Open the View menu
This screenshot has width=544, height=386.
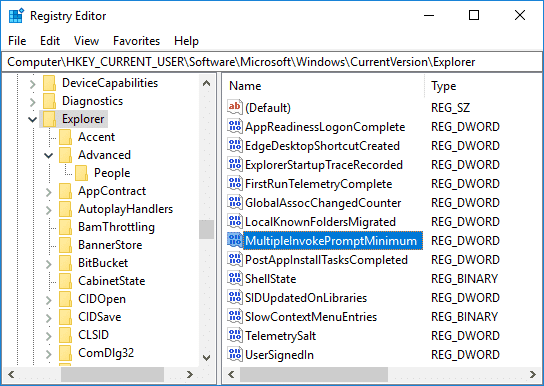pos(86,41)
